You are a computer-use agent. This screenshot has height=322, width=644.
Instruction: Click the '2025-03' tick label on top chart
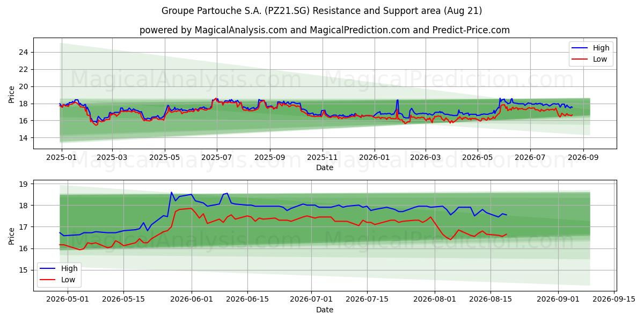pyautogui.click(x=112, y=157)
